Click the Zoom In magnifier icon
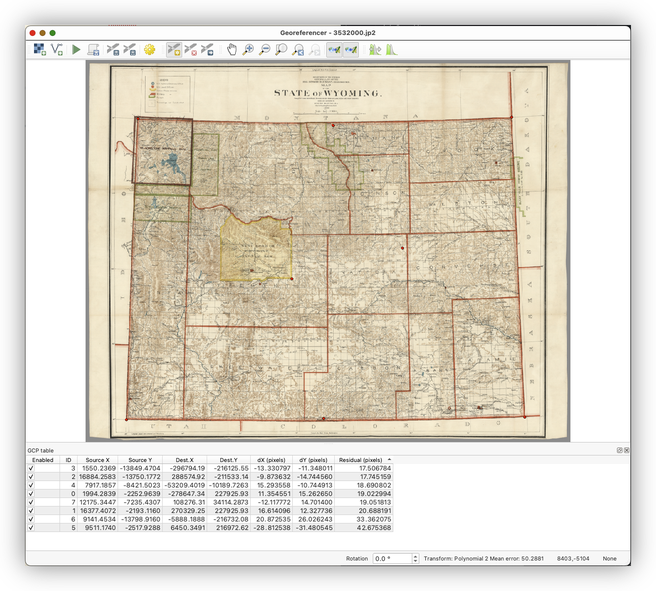Image resolution: width=656 pixels, height=591 pixels. pos(248,49)
